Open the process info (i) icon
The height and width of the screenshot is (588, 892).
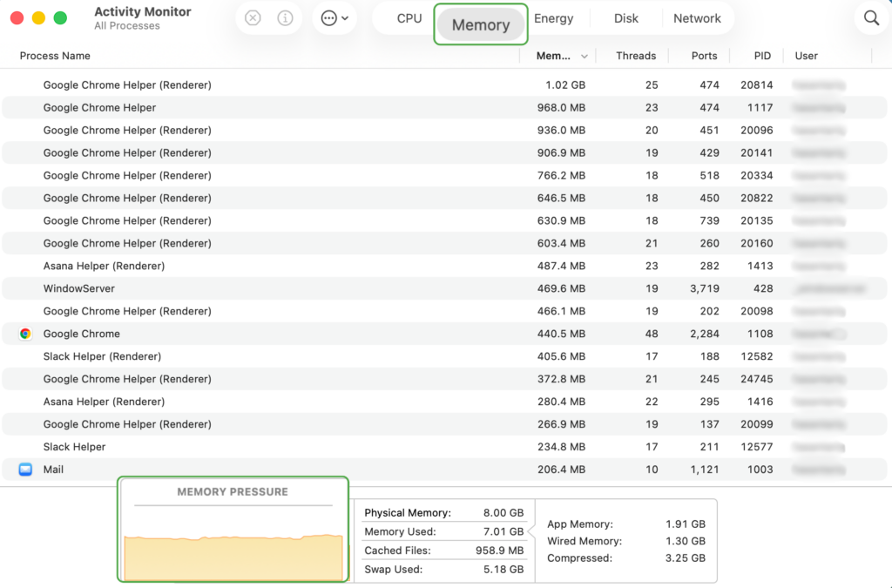pyautogui.click(x=285, y=18)
